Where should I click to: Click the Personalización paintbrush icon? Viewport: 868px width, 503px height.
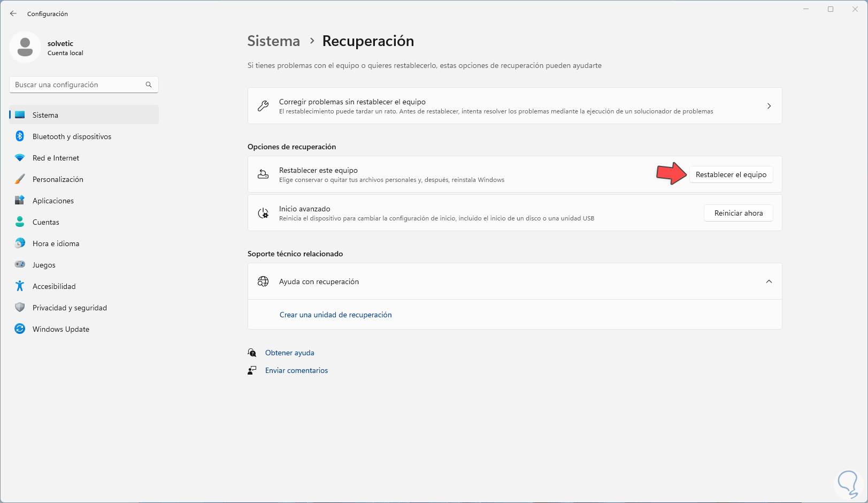pos(20,179)
